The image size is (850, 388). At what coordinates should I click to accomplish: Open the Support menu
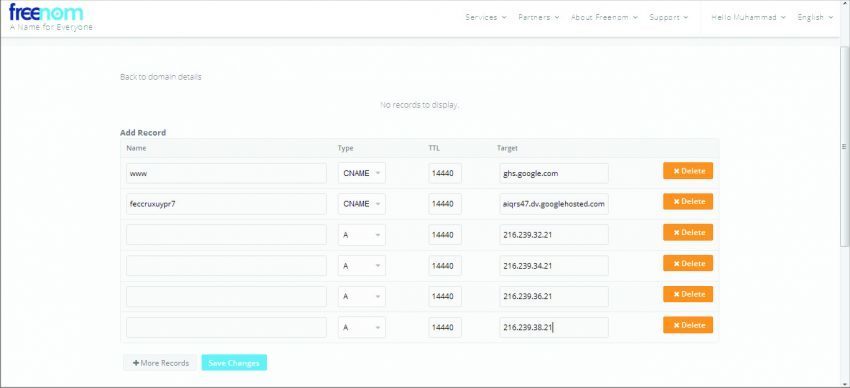pyautogui.click(x=668, y=17)
